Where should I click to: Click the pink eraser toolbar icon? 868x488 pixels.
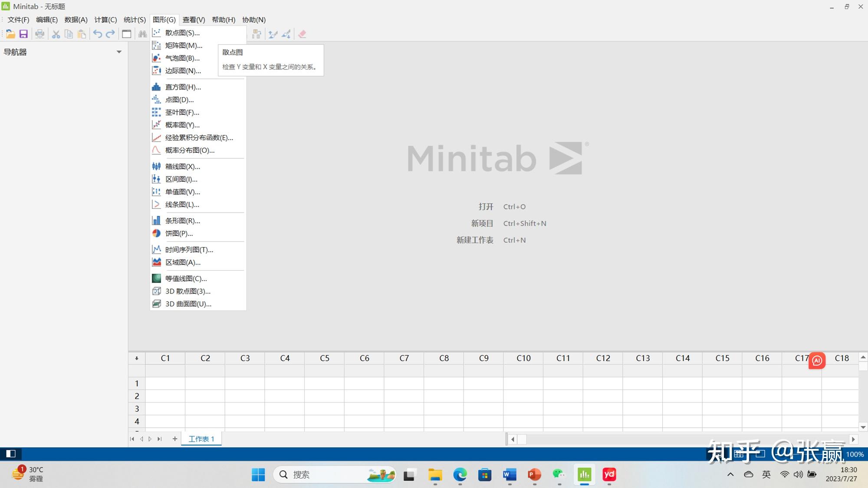coord(302,33)
